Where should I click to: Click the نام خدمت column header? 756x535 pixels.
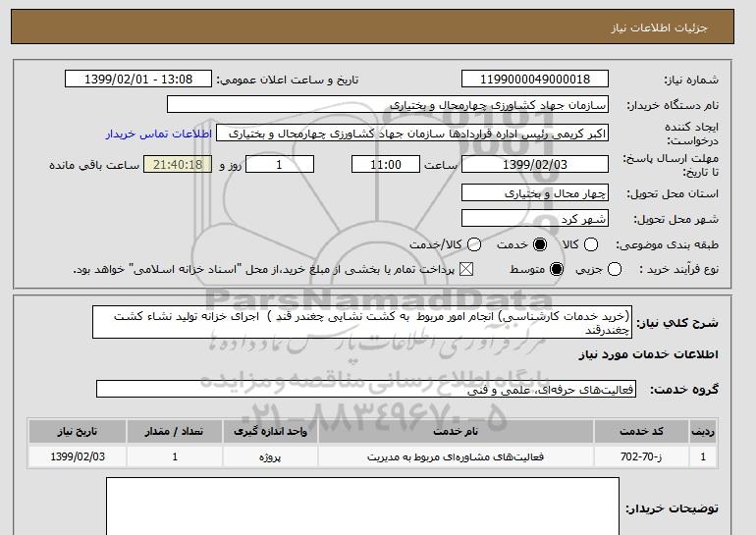click(456, 431)
